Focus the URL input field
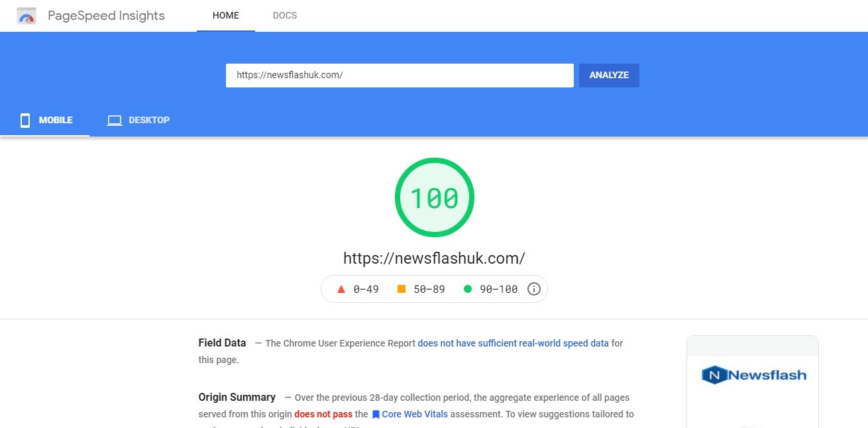This screenshot has width=868, height=428. [400, 76]
